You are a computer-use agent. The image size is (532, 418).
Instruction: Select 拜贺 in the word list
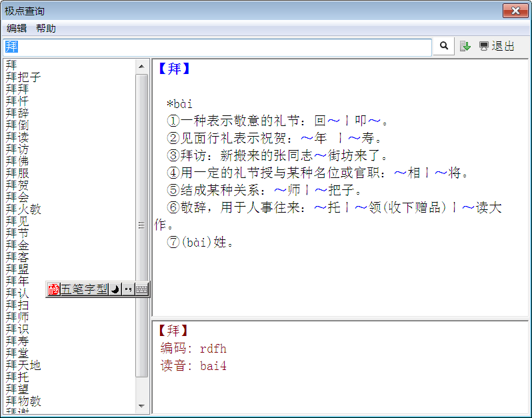(17, 185)
